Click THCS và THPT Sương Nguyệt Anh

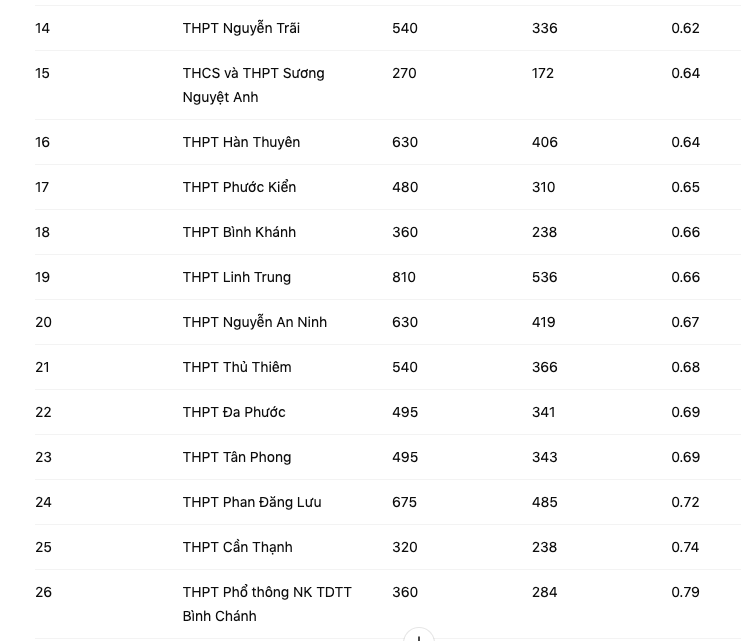[x=253, y=85]
